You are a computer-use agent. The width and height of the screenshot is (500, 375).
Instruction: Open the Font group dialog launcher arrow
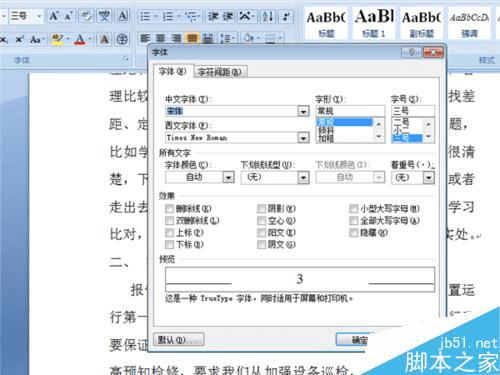pyautogui.click(x=127, y=59)
